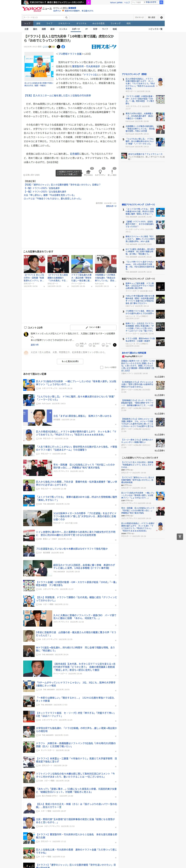Open the ライブ tab in dark navigation bar

click(49, 24)
